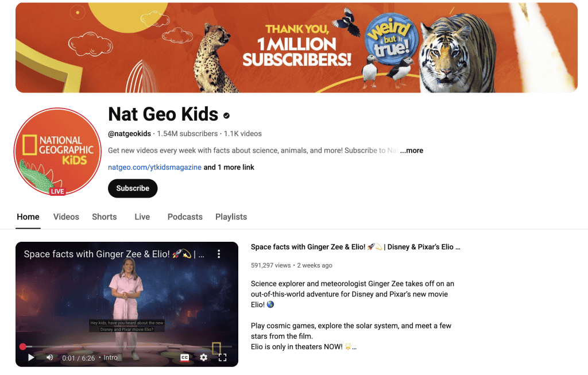Switch to the Videos tab
This screenshot has width=588, height=375.
pos(66,217)
